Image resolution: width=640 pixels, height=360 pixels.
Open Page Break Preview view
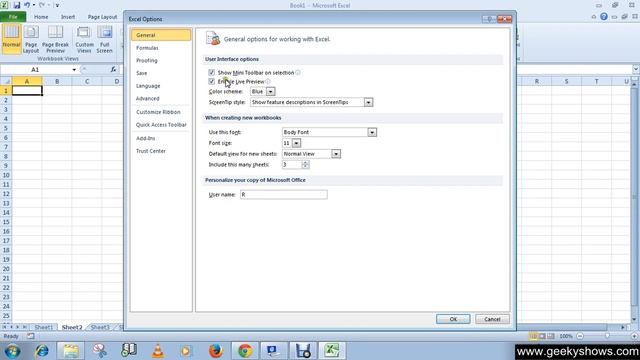55,39
